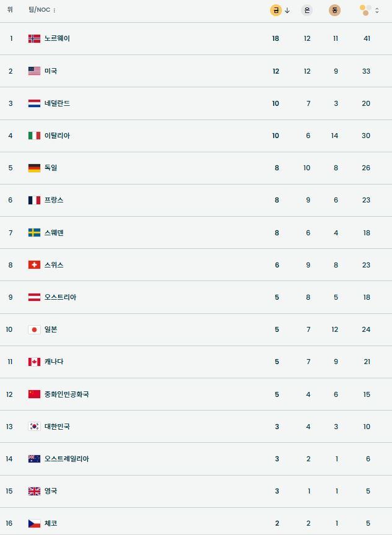Image resolution: width=392 pixels, height=535 pixels.
Task: Open the 중화인민공화국 team link
Action: 66,394
